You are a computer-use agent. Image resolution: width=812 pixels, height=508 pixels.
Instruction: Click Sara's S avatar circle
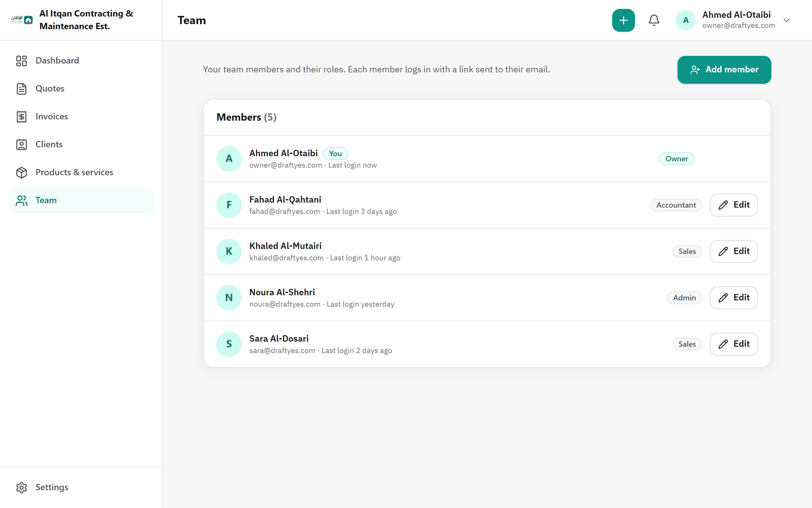[x=229, y=344]
